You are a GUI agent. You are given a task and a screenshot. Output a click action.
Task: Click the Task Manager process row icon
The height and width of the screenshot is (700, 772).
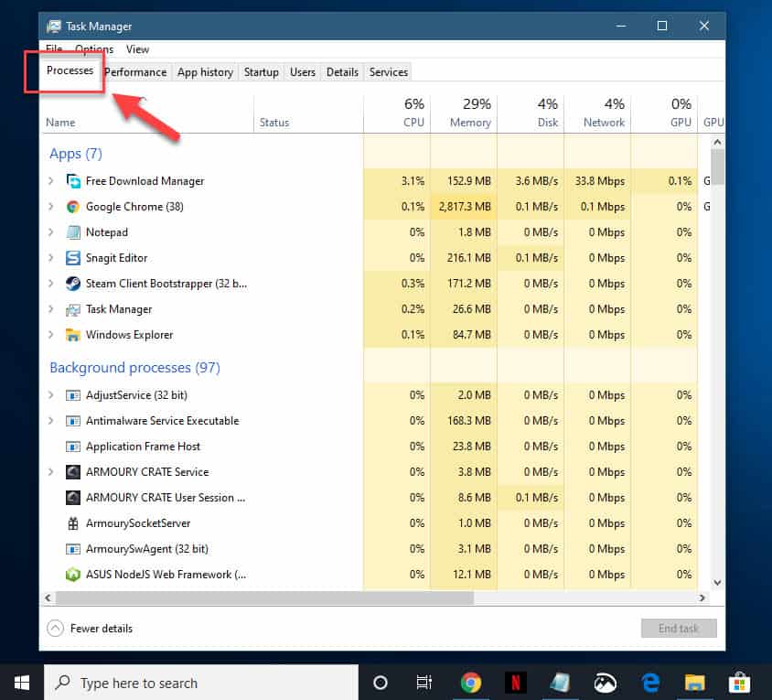pyautogui.click(x=73, y=309)
